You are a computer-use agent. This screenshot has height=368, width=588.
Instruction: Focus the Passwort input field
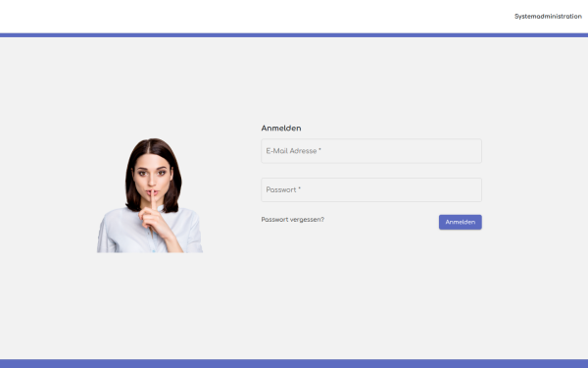point(371,190)
